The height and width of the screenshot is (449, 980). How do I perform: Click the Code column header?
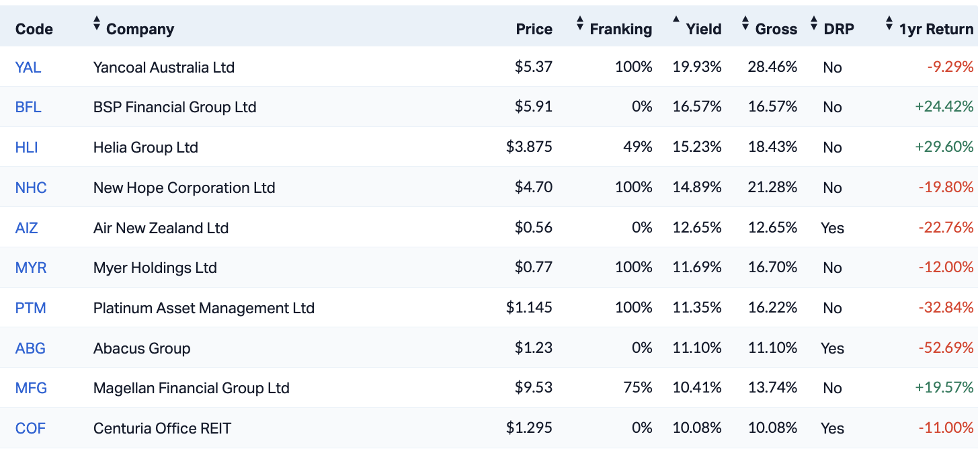coord(34,29)
